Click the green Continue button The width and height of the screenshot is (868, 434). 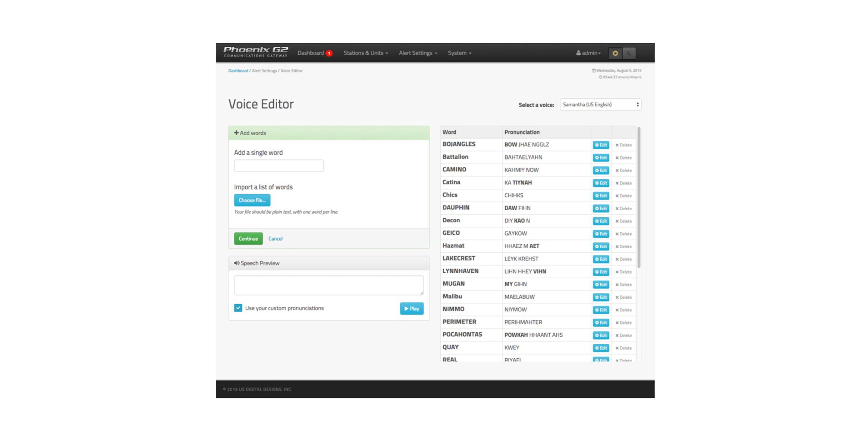(x=248, y=239)
